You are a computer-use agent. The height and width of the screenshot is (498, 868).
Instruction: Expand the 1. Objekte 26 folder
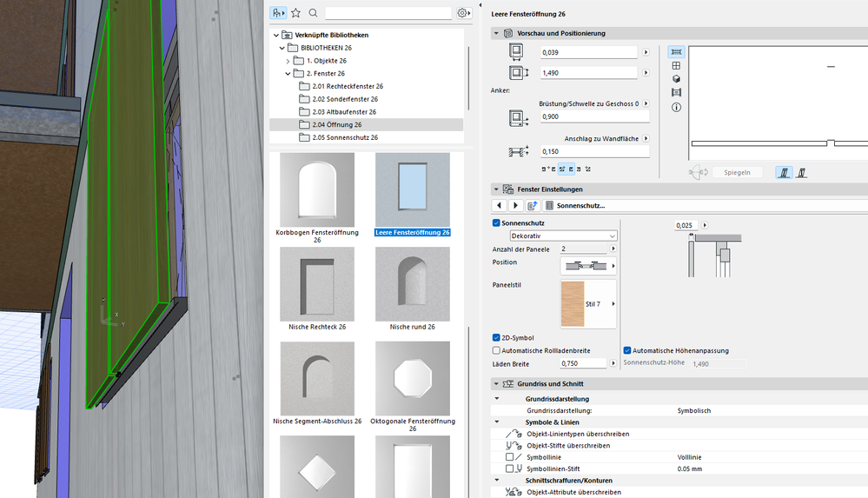[288, 61]
